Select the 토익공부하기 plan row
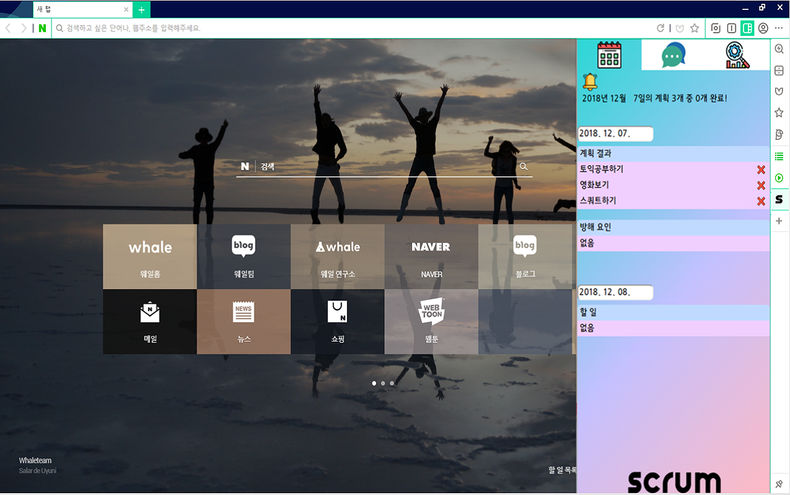790x495 pixels. tap(673, 169)
